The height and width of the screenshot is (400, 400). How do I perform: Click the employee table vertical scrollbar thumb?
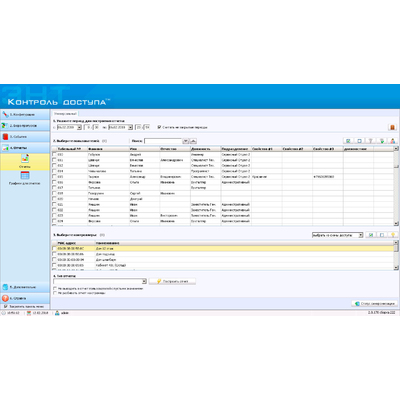tap(396, 159)
